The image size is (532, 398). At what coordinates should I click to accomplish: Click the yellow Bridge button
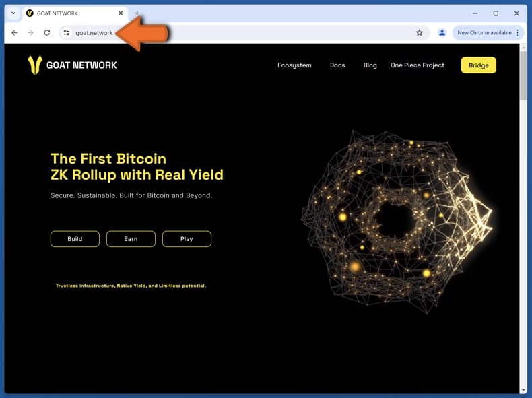478,65
